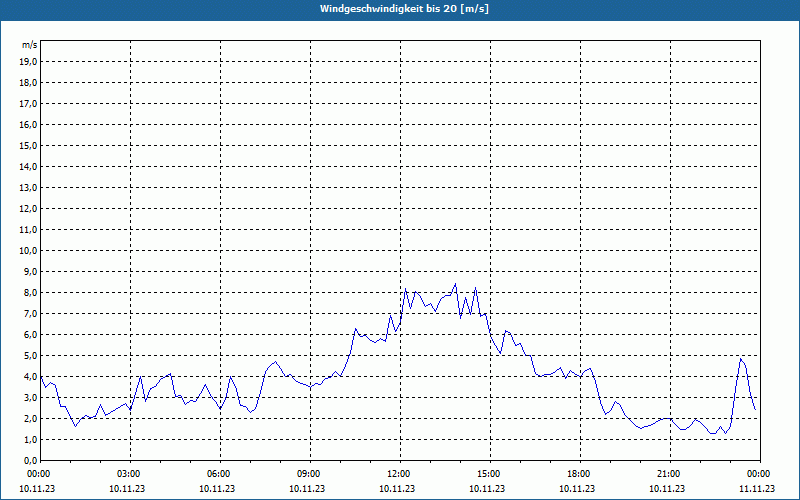Click the 1,0 axis value

[30, 440]
